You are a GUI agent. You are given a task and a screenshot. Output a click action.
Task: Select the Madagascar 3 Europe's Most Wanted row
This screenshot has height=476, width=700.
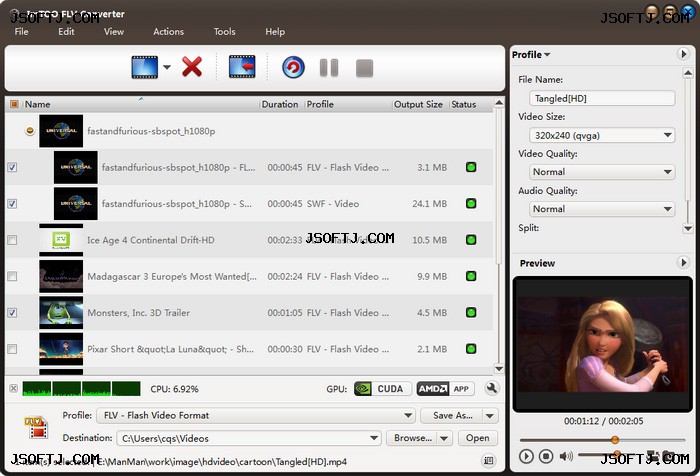pos(249,276)
